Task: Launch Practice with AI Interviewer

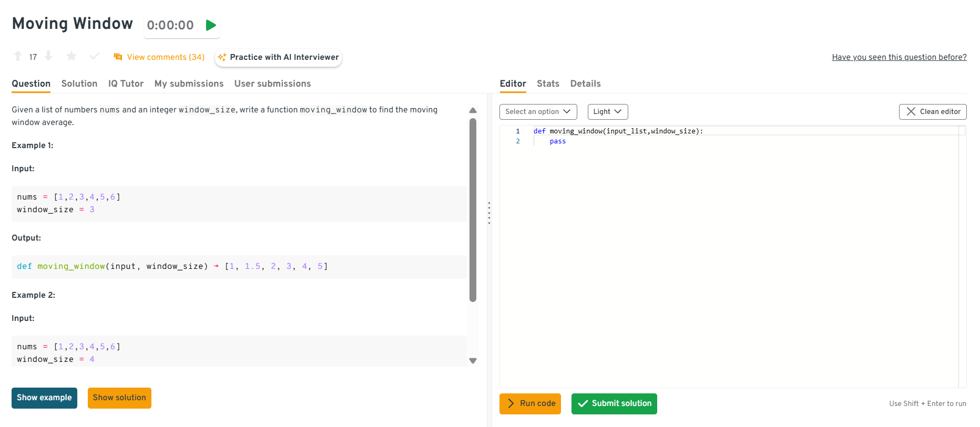Action: tap(278, 57)
